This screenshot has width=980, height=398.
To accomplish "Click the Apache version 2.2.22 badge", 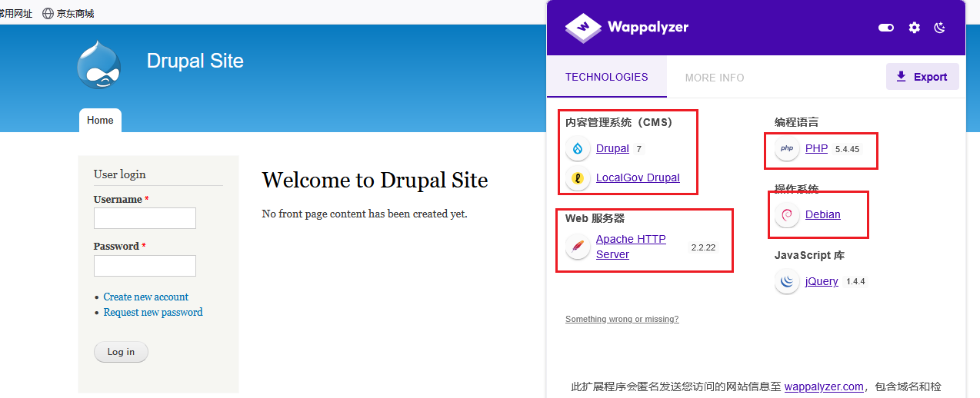I will [703, 247].
